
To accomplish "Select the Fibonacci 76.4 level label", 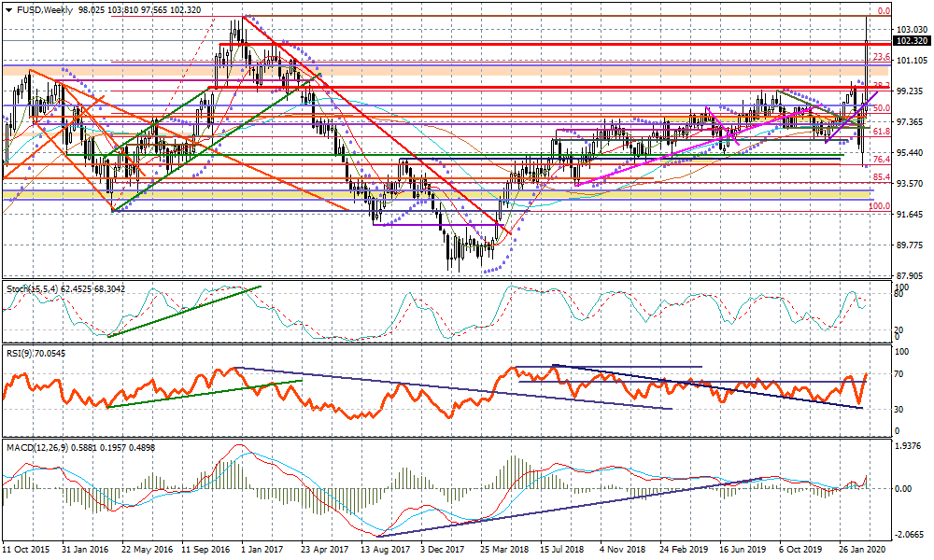I will [x=882, y=160].
